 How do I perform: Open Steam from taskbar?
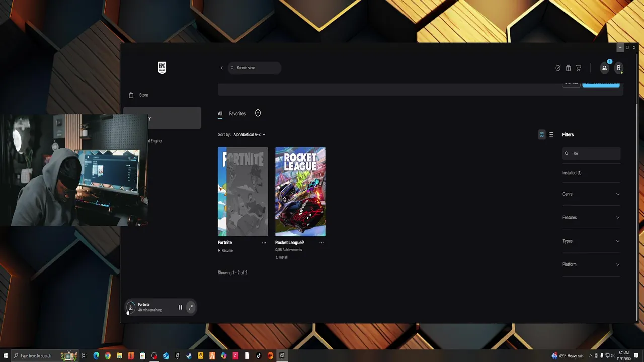189,356
